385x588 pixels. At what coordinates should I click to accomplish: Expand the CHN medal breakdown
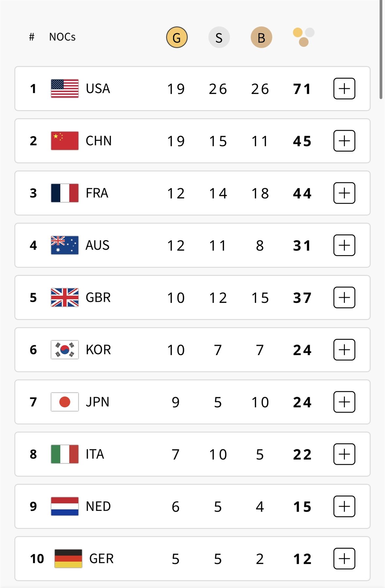344,141
